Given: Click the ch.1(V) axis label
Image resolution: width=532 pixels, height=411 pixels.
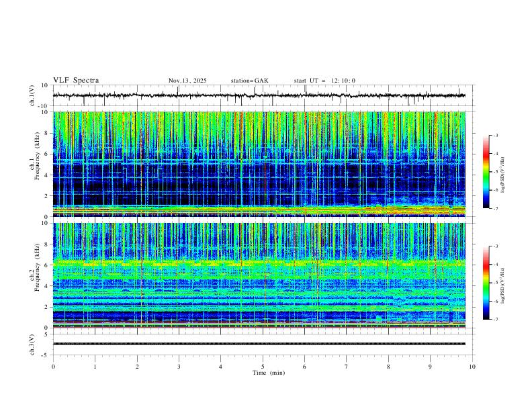Looking at the screenshot, I should pyautogui.click(x=32, y=95).
